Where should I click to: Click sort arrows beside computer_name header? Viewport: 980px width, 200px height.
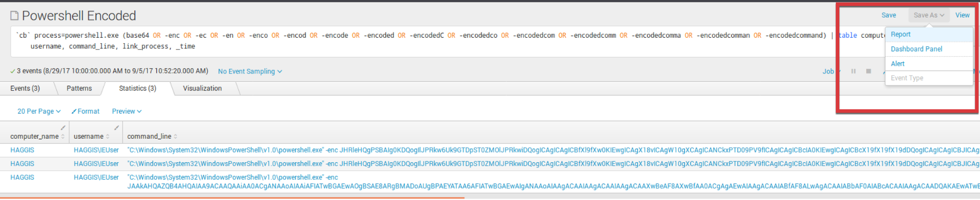(63, 136)
